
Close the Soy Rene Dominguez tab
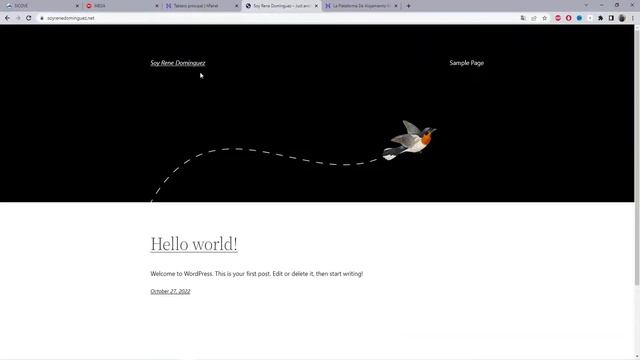pyautogui.click(x=316, y=6)
